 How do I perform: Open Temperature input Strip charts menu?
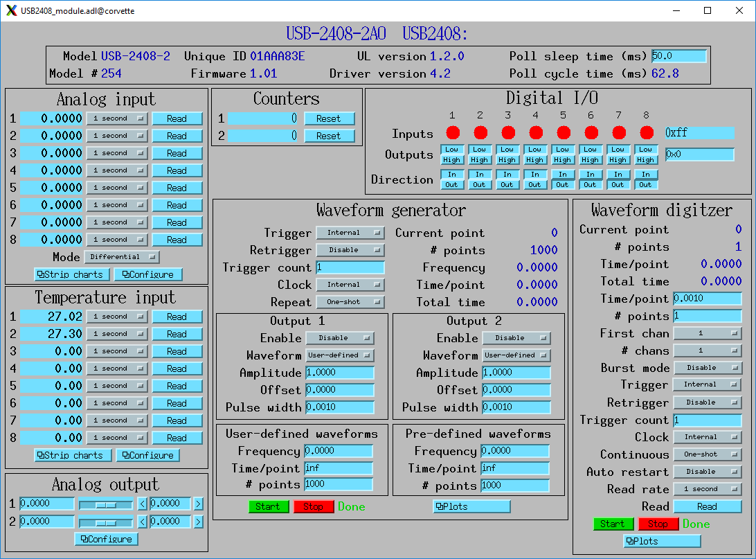pos(73,455)
